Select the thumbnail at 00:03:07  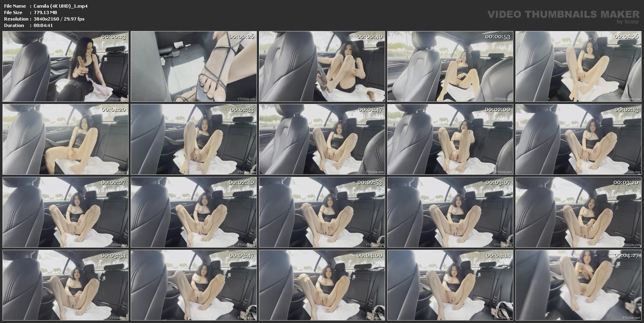[450, 212]
